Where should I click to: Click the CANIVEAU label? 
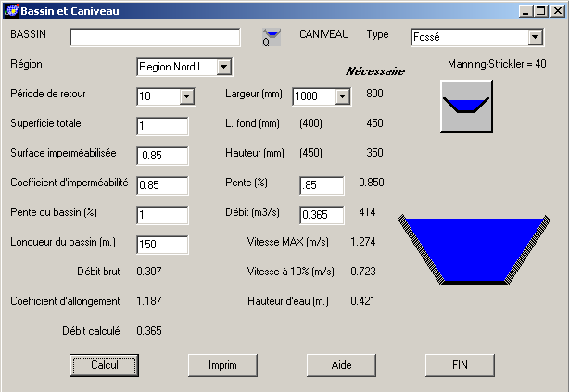323,34
